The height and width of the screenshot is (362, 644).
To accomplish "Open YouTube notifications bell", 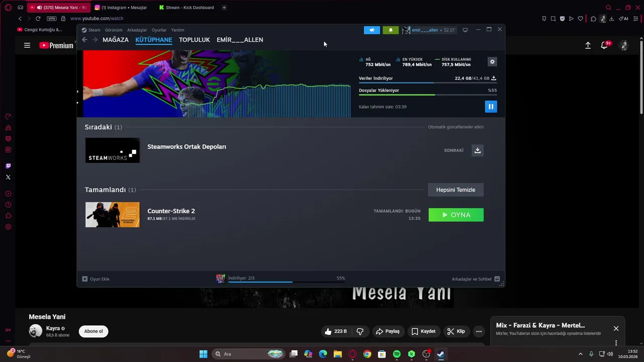I will pos(605,45).
